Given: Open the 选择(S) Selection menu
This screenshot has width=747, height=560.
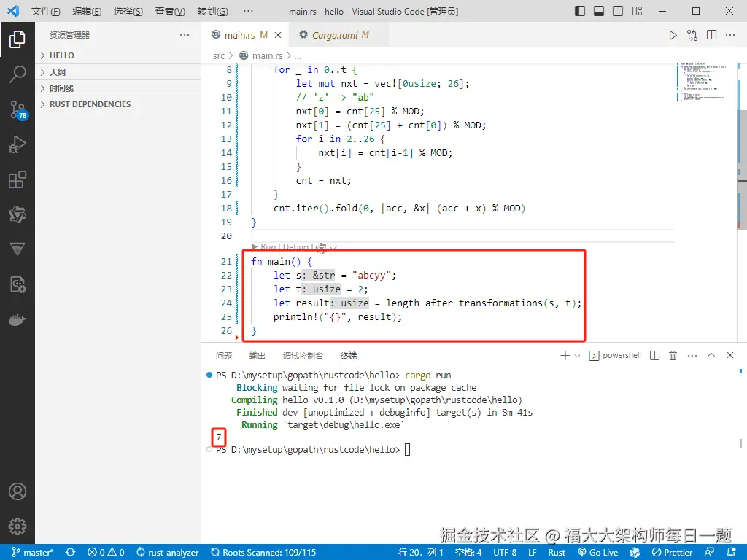Looking at the screenshot, I should click(128, 11).
